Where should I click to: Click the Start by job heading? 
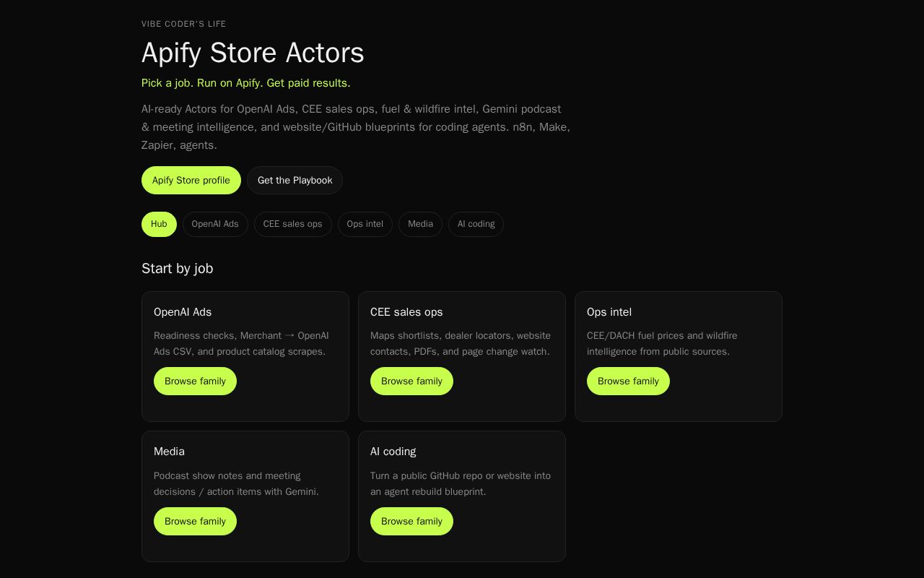tap(177, 269)
